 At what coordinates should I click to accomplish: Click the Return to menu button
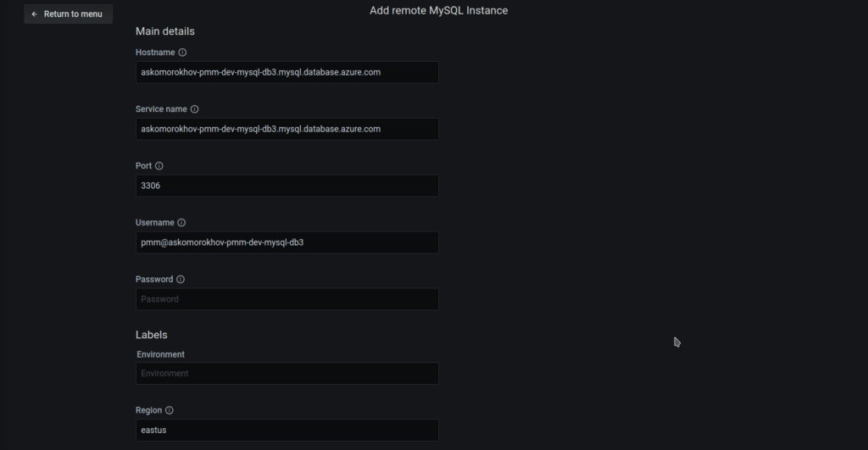point(68,14)
